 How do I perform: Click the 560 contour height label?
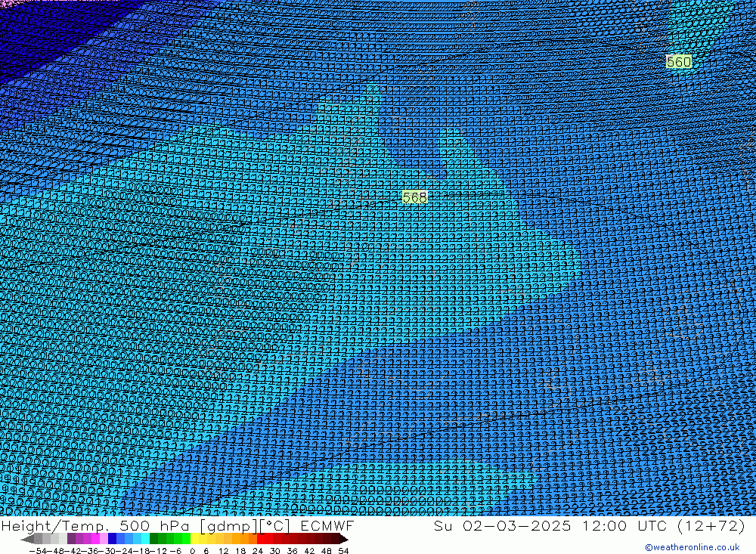679,62
